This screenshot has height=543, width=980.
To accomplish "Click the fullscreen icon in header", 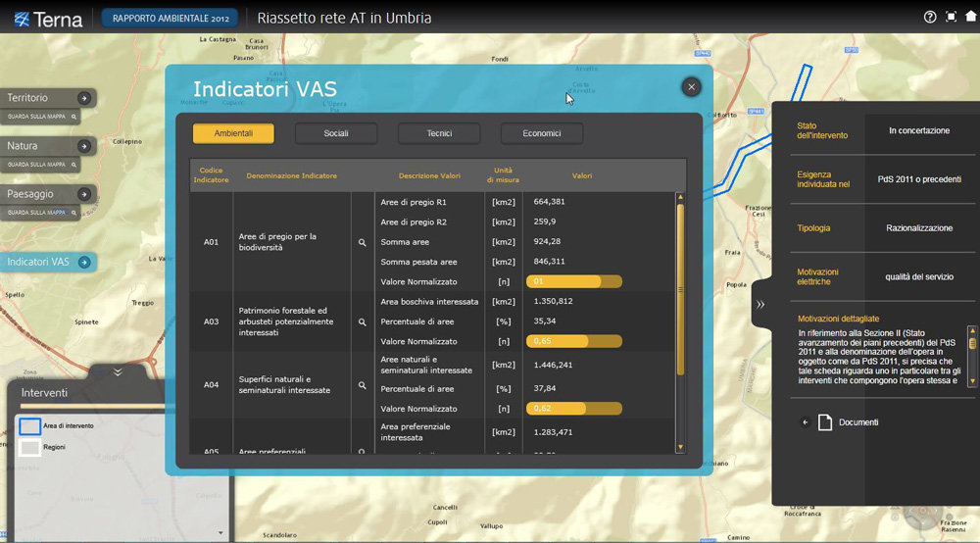I will [951, 17].
